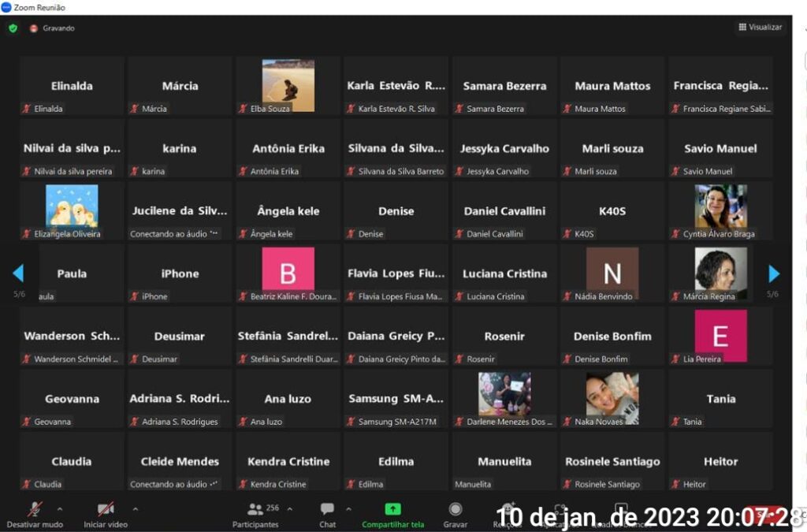Open the Chat panel
The image size is (807, 532).
327,509
